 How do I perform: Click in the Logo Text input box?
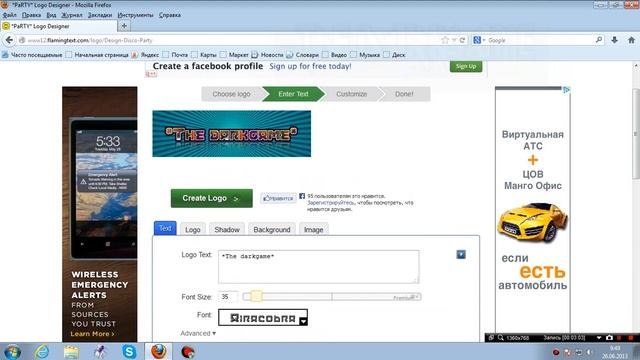tap(319, 267)
